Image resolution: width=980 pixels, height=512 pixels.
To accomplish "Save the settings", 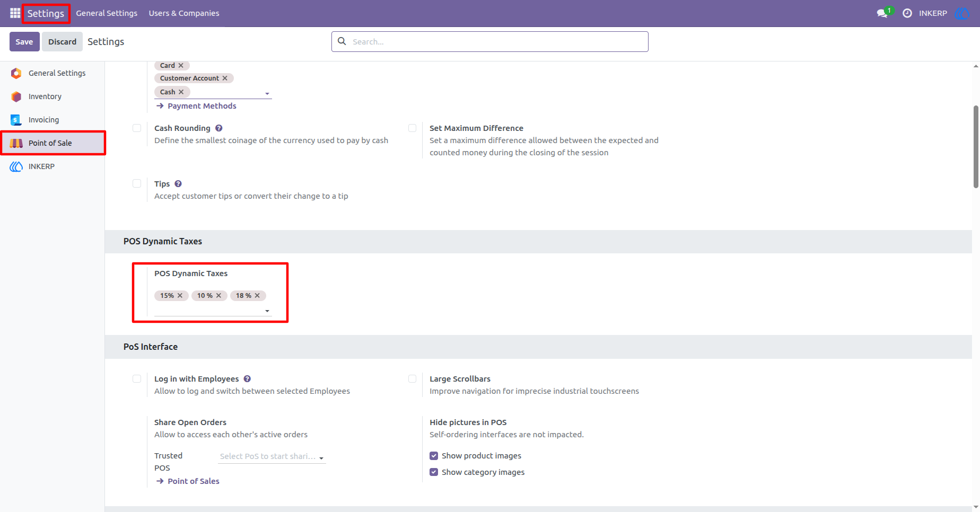I will pyautogui.click(x=24, y=41).
